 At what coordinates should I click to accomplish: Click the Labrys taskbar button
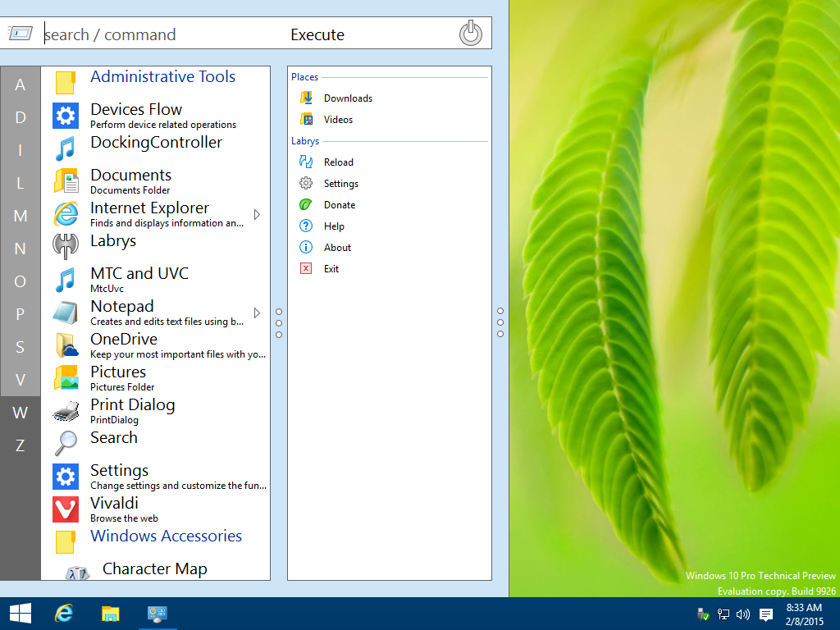click(157, 614)
